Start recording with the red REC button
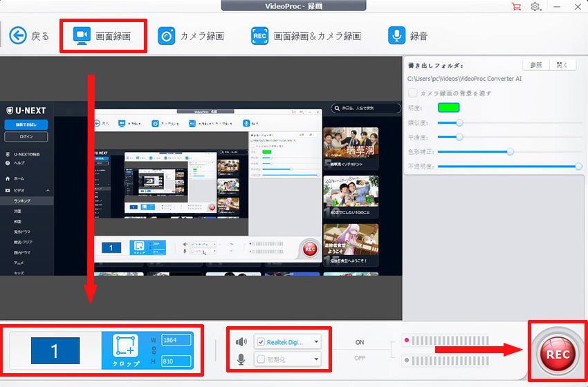Image resolution: width=588 pixels, height=387 pixels. coord(558,354)
